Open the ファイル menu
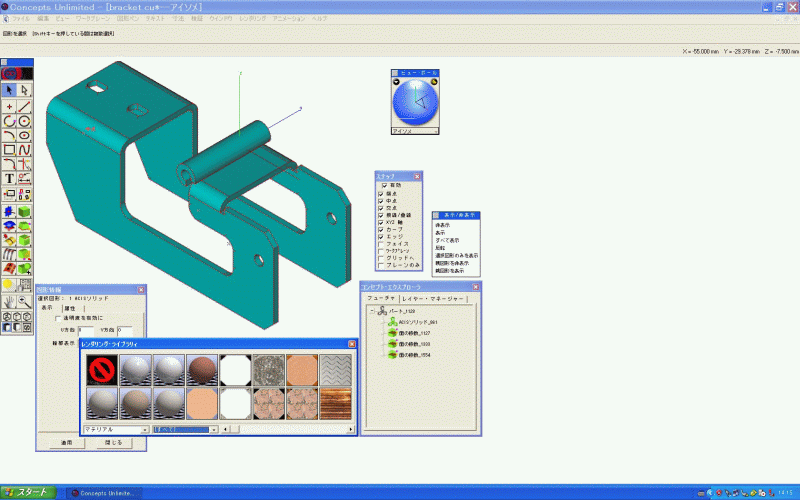800x500 pixels. click(x=21, y=18)
